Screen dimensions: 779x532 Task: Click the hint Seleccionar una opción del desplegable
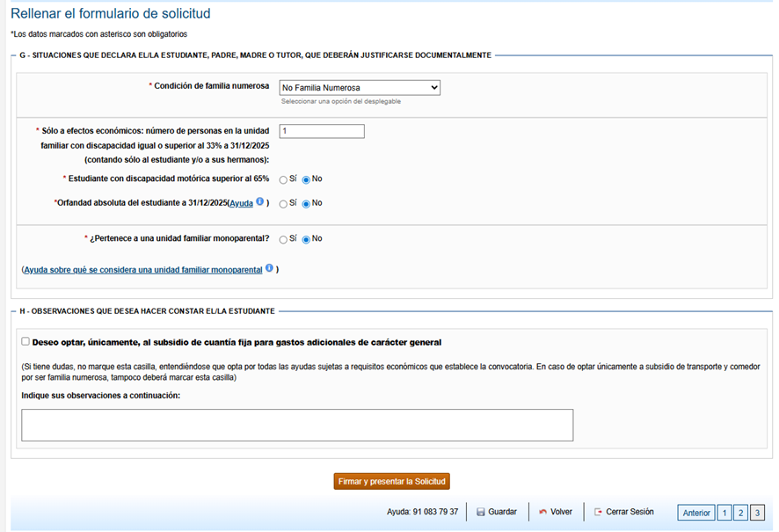point(341,101)
